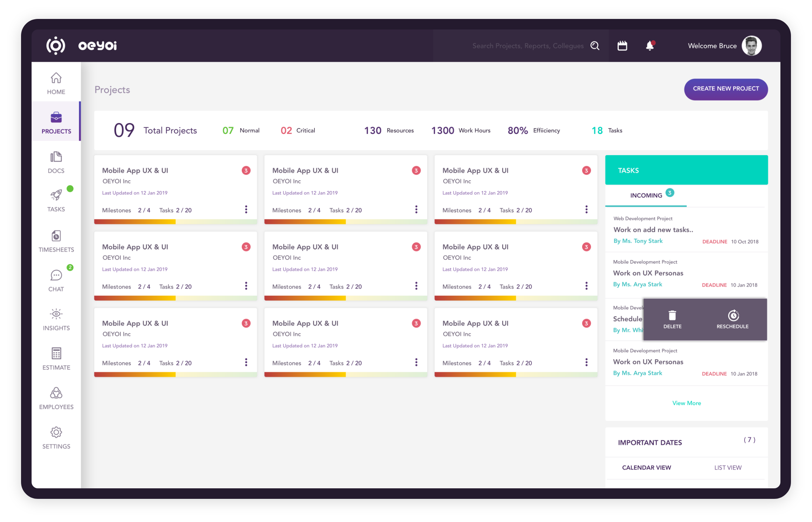
Task: Open Docs from the sidebar
Action: click(56, 157)
